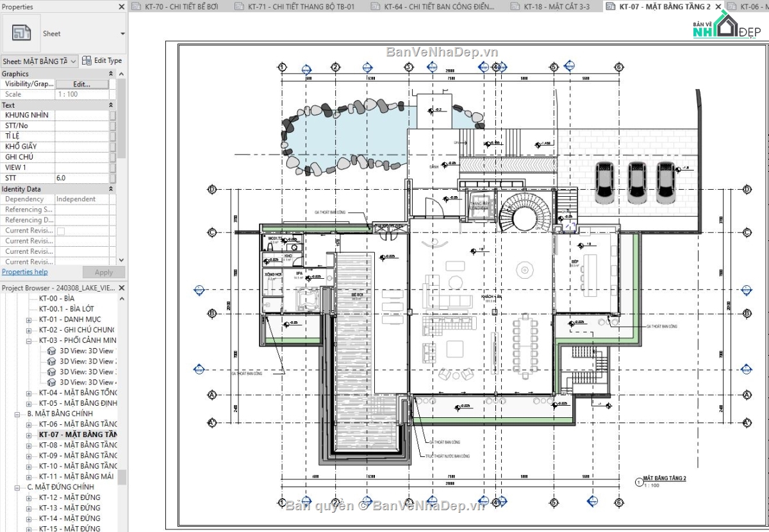Collapse the B. MẶT BẰNG CHÍNH group

[19, 414]
